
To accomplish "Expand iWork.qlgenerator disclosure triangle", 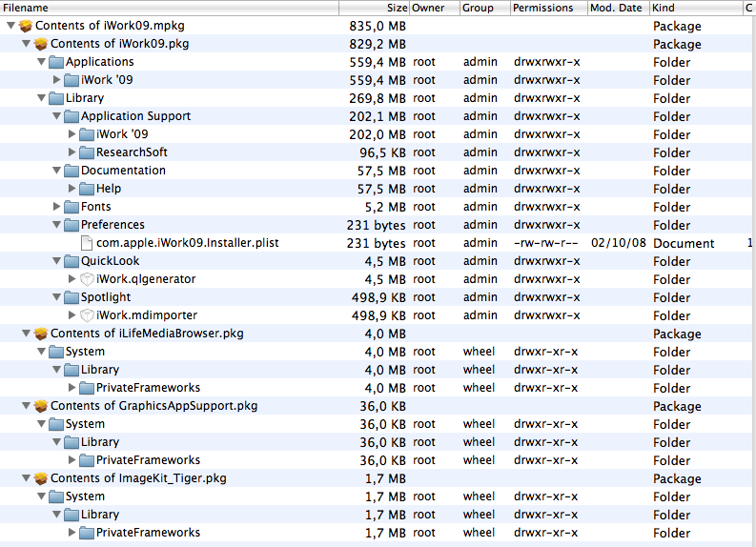I will [72, 279].
